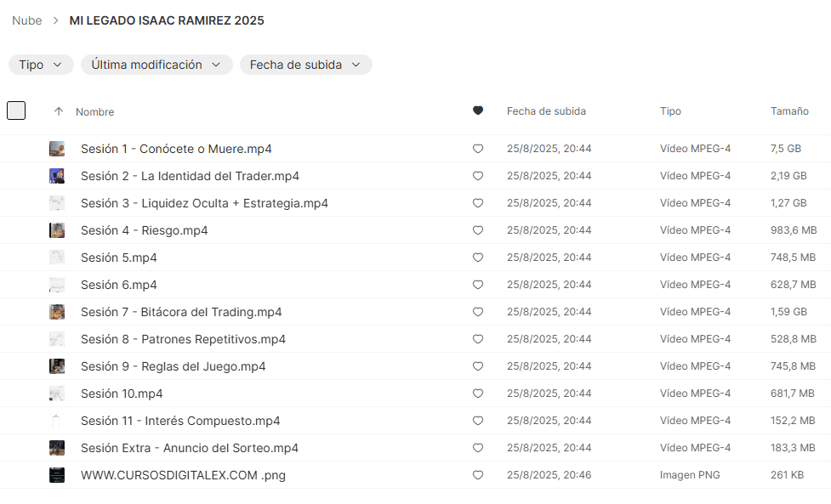Tick the select-all checkbox

point(16,110)
